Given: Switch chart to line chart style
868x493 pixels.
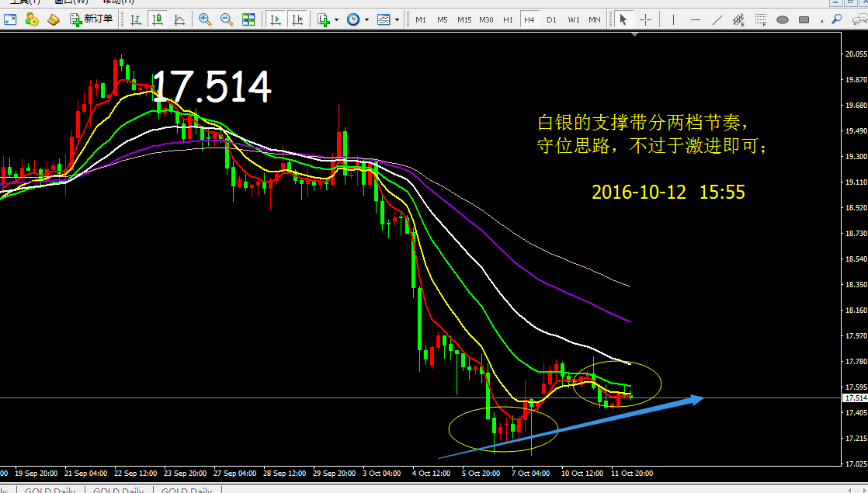Looking at the screenshot, I should click(x=179, y=20).
